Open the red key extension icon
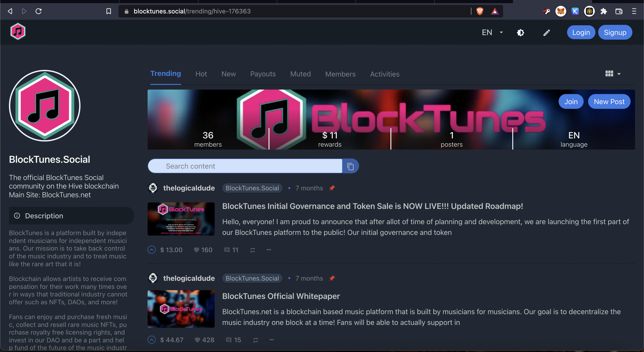This screenshot has height=352, width=644. click(x=547, y=11)
